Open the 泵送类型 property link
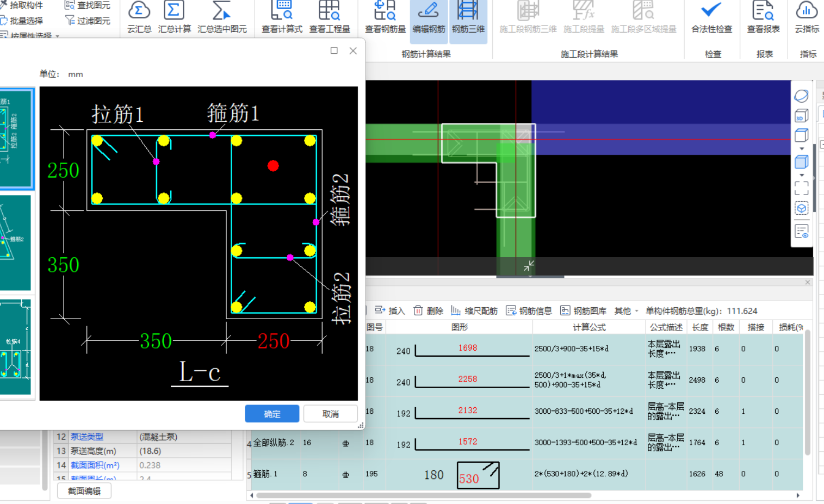 86,437
